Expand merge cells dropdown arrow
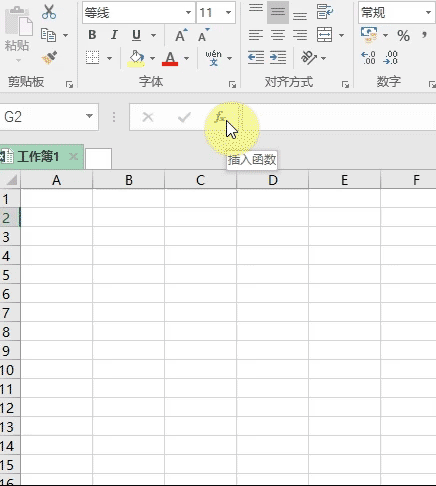The image size is (436, 486). click(x=341, y=35)
